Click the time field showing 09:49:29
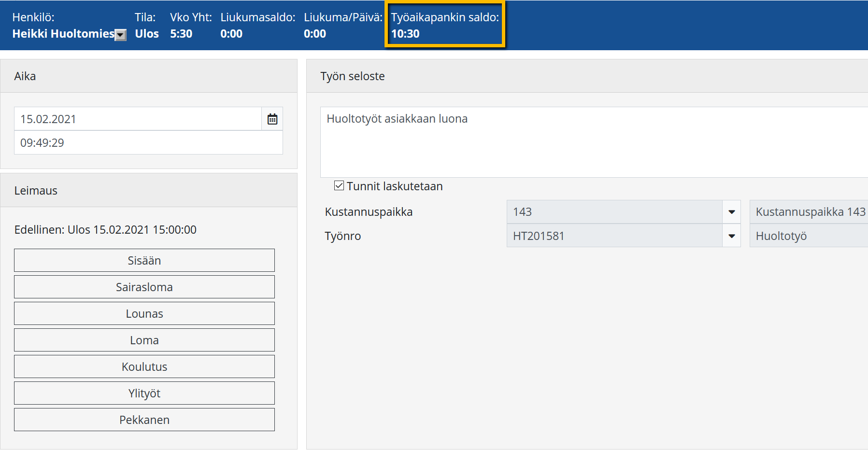 click(148, 143)
